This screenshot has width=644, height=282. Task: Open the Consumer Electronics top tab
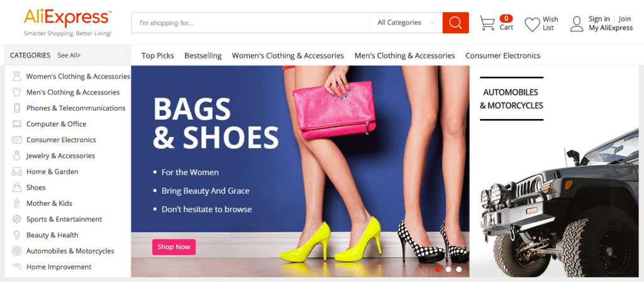pos(502,55)
